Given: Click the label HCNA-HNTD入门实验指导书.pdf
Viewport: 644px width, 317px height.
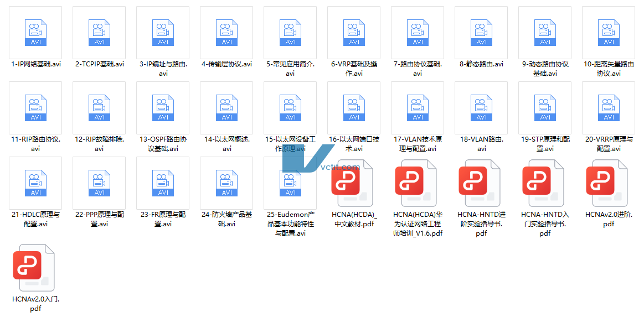Looking at the screenshot, I should (545, 224).
